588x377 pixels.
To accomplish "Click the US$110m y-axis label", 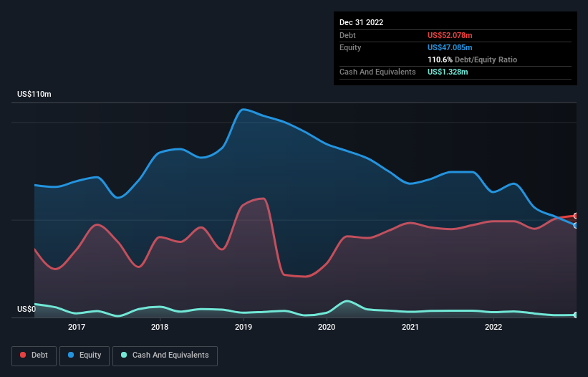I will click(x=34, y=94).
